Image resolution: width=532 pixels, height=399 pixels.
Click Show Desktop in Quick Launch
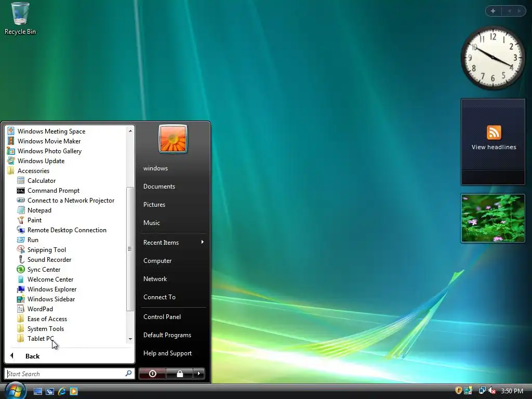(37, 391)
